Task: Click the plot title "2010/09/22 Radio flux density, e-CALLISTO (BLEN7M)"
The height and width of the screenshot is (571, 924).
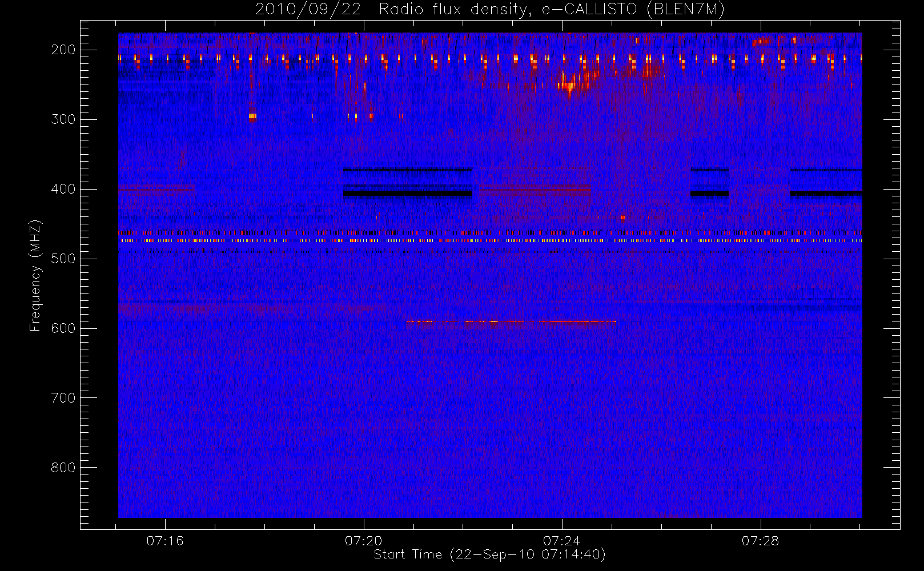Action: coord(489,9)
